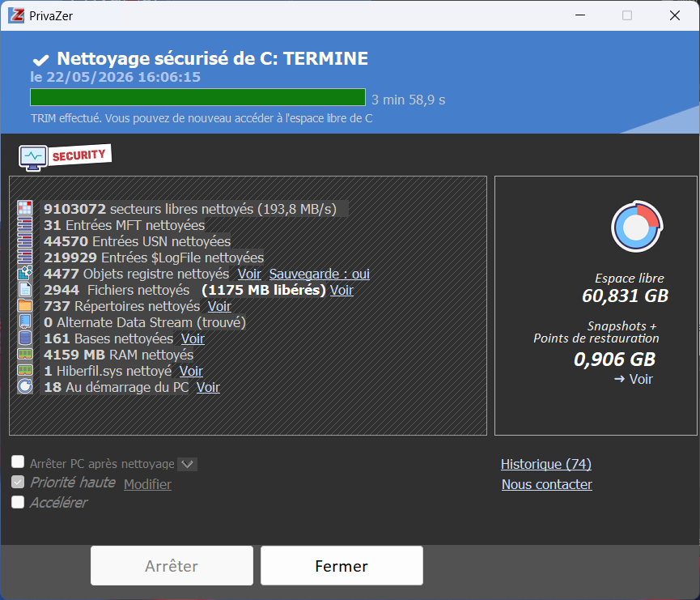Toggle the Priorité haute checkbox
The width and height of the screenshot is (700, 600).
click(18, 482)
